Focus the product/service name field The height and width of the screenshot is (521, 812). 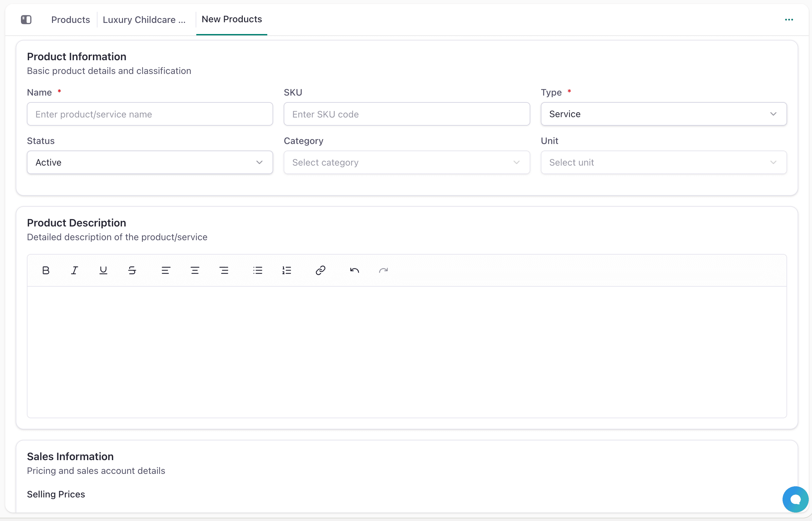click(150, 114)
